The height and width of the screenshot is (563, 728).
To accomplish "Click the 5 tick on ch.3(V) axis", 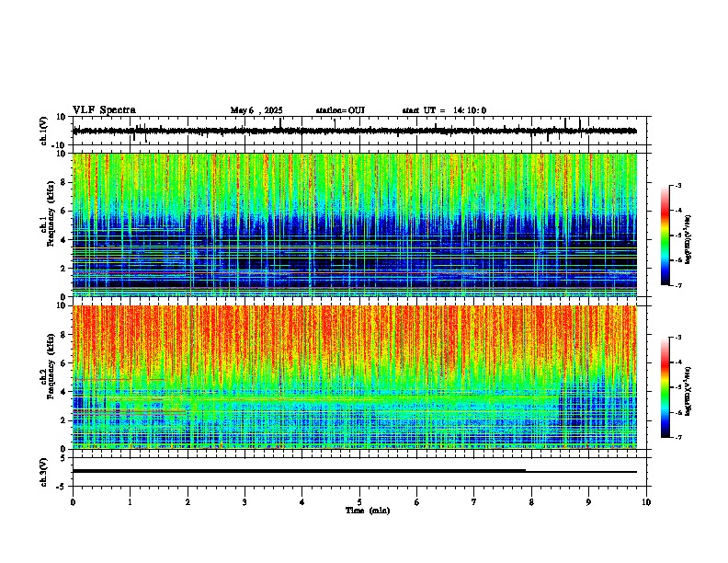I will coord(63,458).
